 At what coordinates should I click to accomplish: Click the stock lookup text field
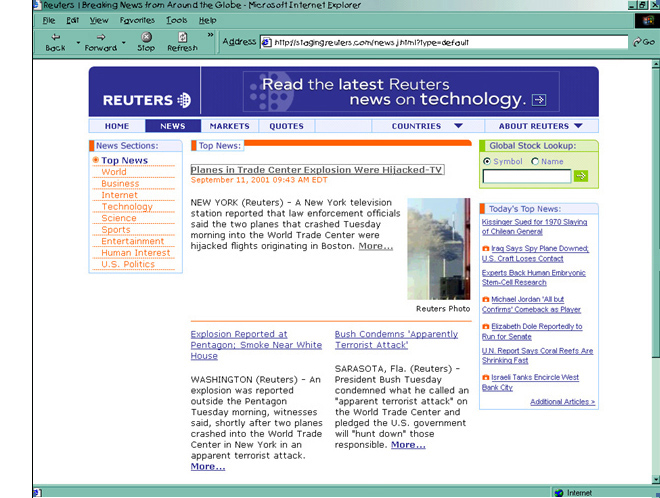pyautogui.click(x=526, y=176)
